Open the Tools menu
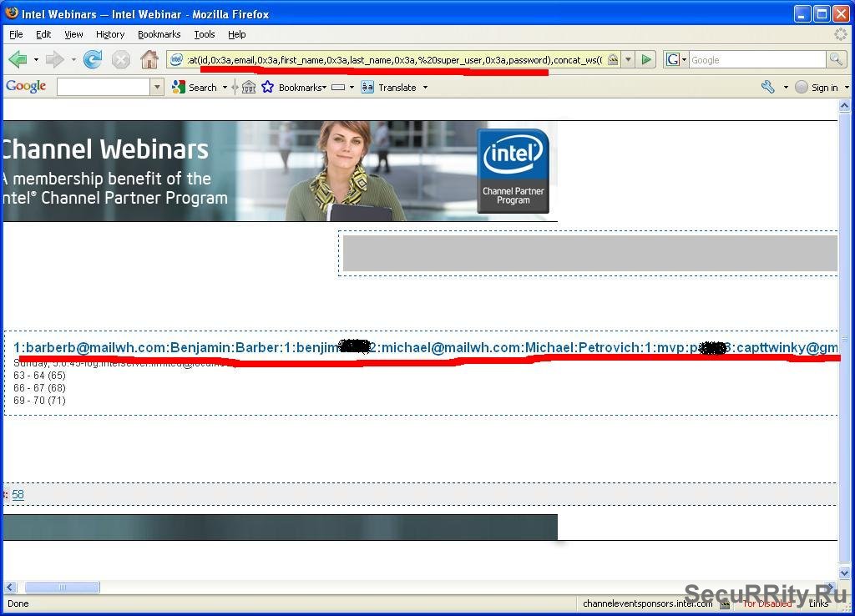The image size is (855, 616). click(x=205, y=34)
